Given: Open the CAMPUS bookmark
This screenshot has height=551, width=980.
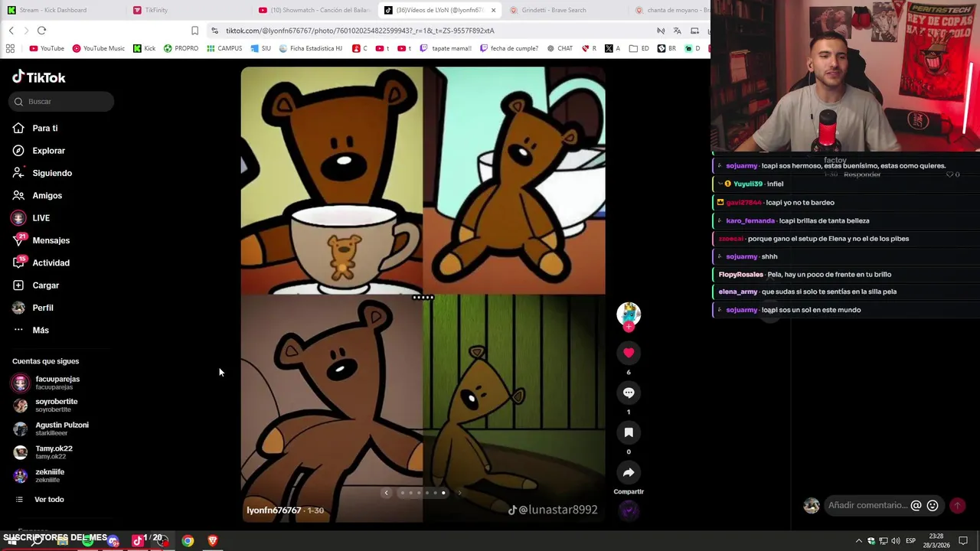Looking at the screenshot, I should [224, 48].
